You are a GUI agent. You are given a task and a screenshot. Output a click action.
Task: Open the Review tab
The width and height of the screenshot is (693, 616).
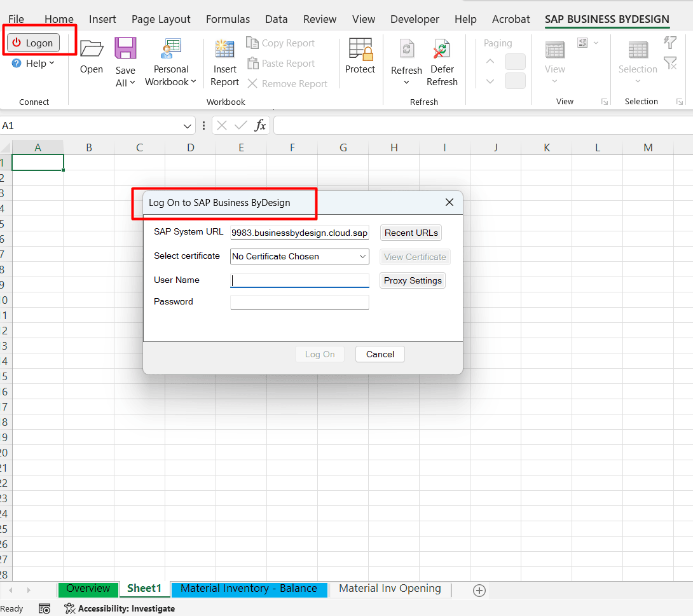coord(320,19)
